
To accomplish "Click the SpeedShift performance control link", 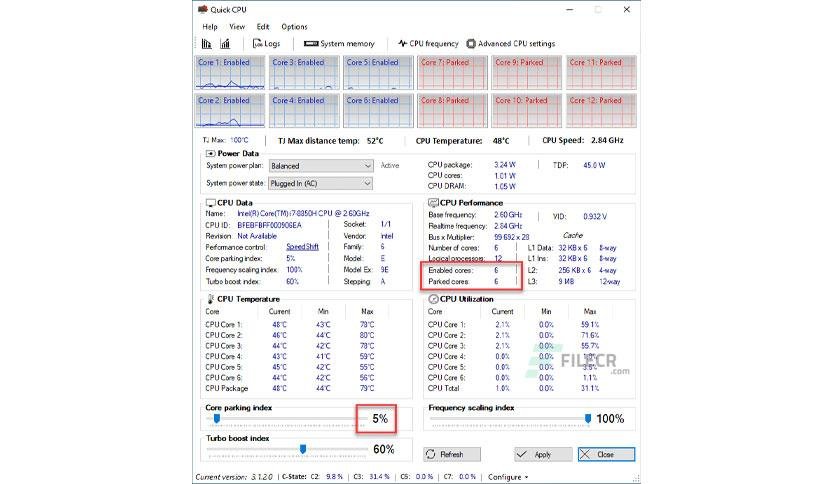I will 302,247.
